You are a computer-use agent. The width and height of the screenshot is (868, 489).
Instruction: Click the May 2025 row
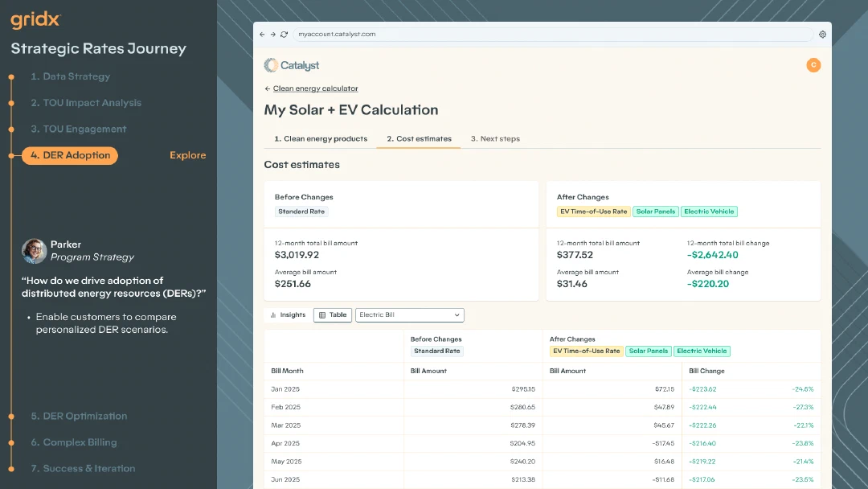point(542,462)
